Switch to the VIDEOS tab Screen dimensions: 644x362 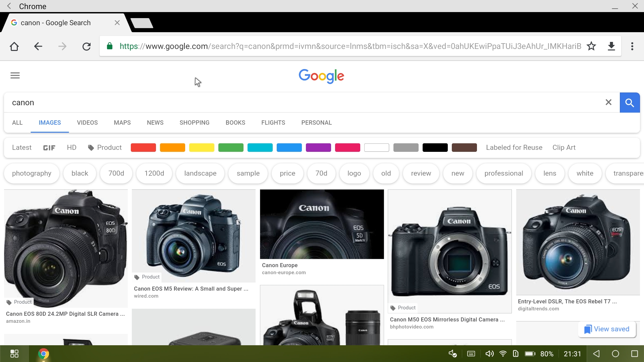click(87, 123)
